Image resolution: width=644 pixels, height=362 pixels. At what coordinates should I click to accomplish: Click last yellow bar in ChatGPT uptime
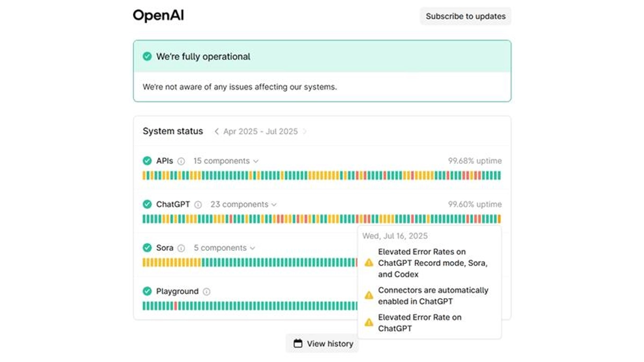coord(499,219)
